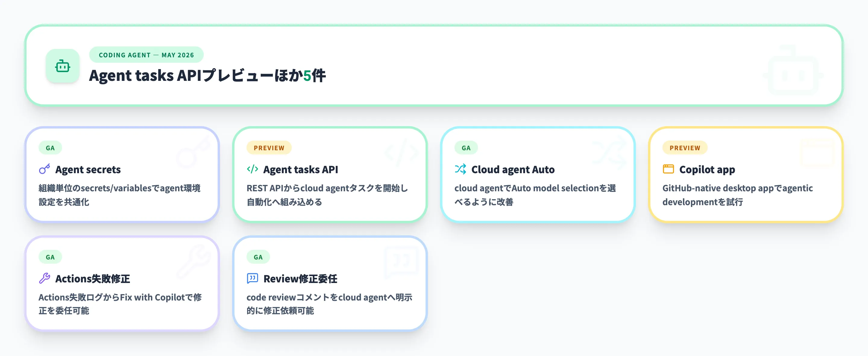Open the Cloud agent Auto card title
This screenshot has height=356, width=868.
513,169
